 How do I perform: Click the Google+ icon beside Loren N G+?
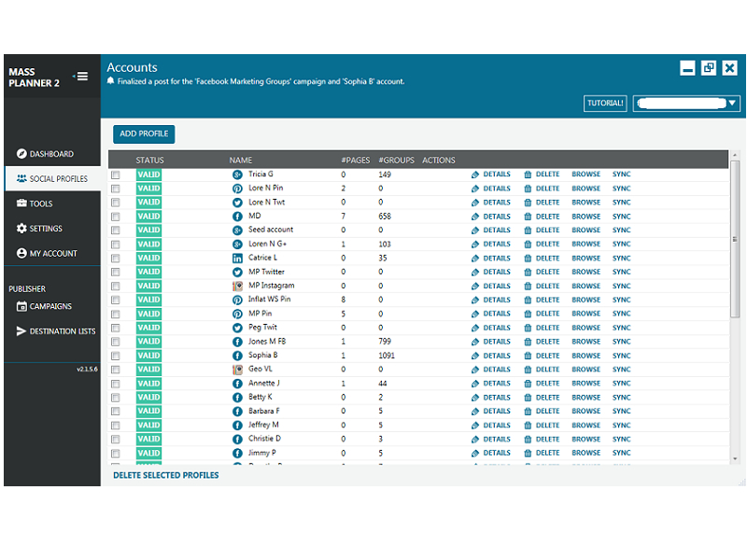pyautogui.click(x=237, y=245)
